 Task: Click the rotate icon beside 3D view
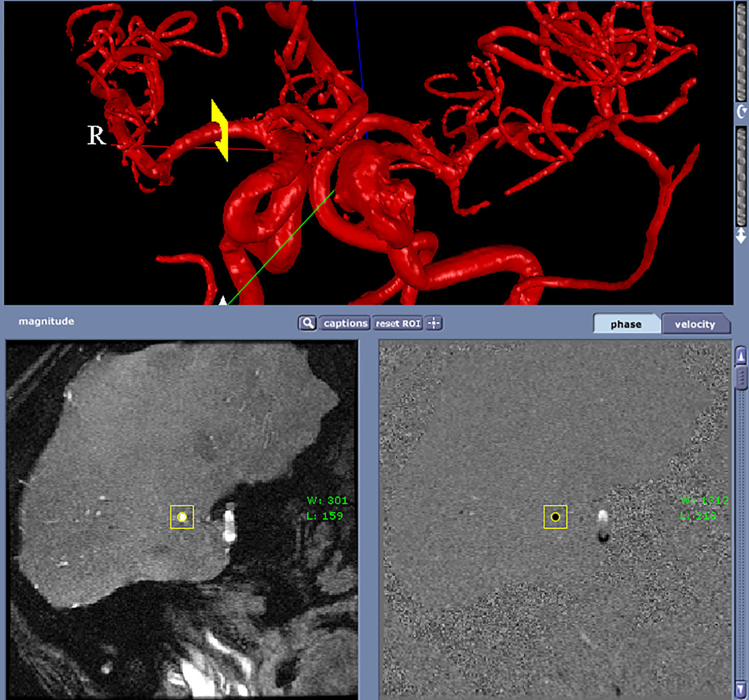pyautogui.click(x=742, y=111)
